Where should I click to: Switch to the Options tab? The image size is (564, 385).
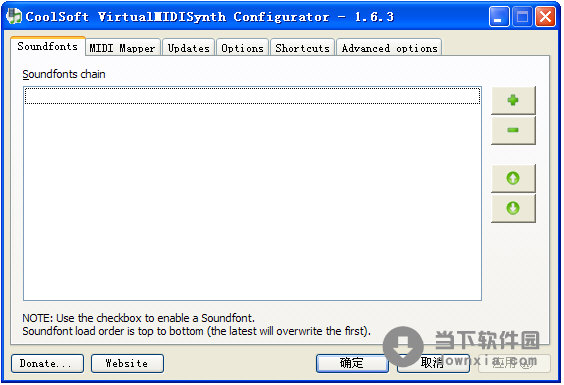click(242, 48)
